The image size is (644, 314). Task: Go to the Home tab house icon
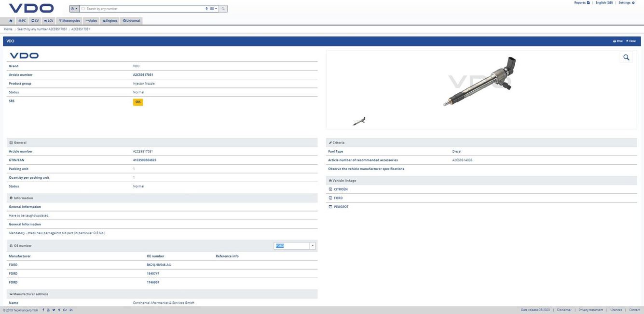click(11, 21)
